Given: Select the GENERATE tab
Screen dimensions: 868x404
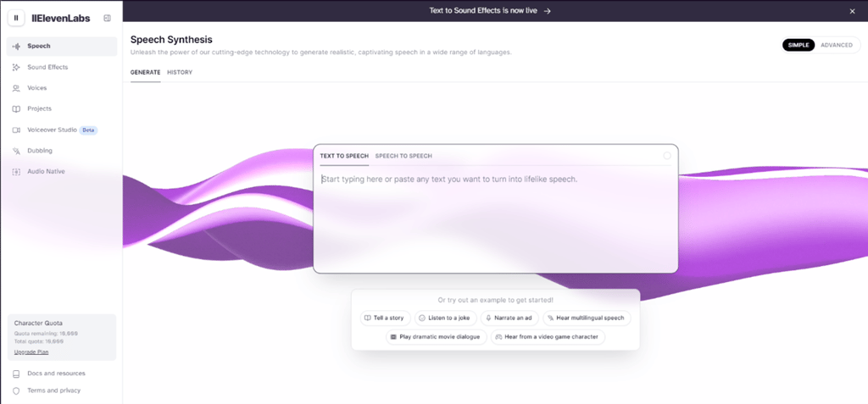Looking at the screenshot, I should [x=146, y=73].
